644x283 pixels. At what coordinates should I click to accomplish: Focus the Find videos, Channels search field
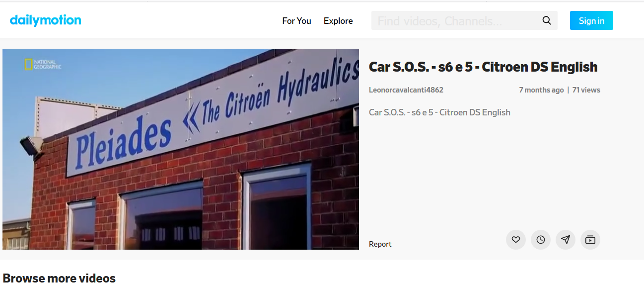point(456,20)
